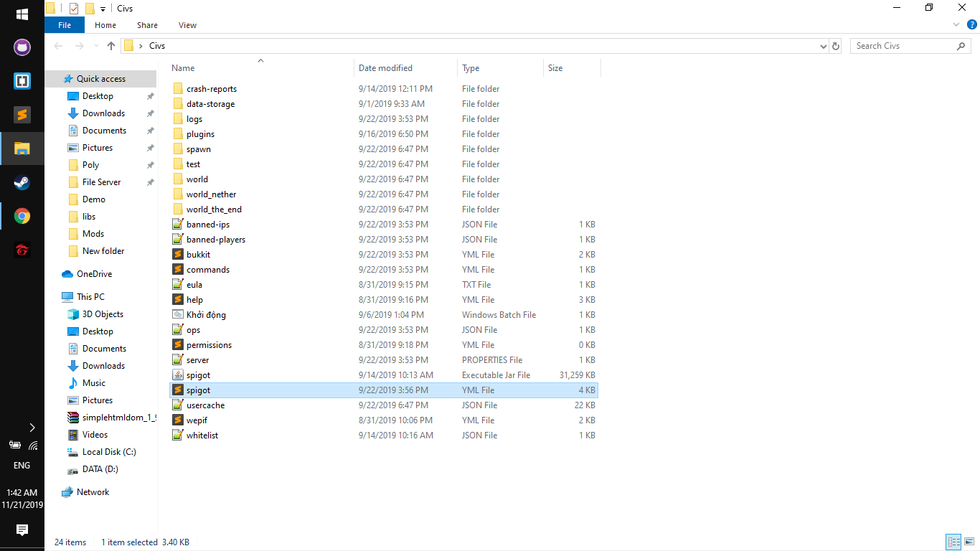Viewport: 980px width, 551px height.
Task: Select the Khởi động batch file
Action: (x=385, y=315)
